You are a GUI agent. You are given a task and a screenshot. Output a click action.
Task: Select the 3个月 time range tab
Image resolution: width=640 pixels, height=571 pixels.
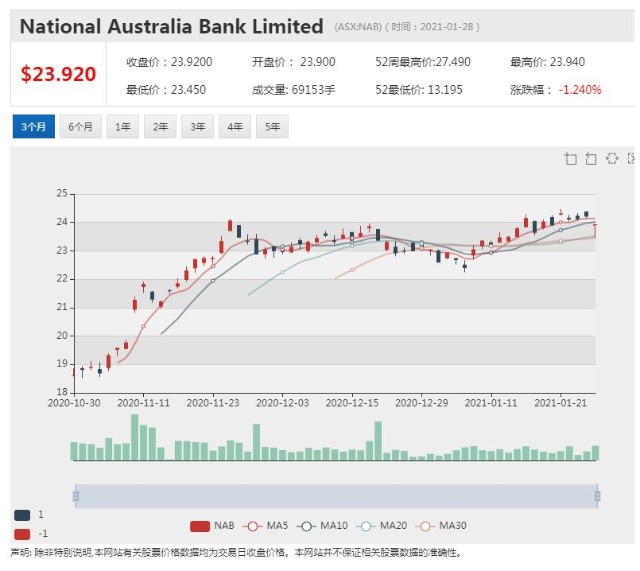coord(33,127)
